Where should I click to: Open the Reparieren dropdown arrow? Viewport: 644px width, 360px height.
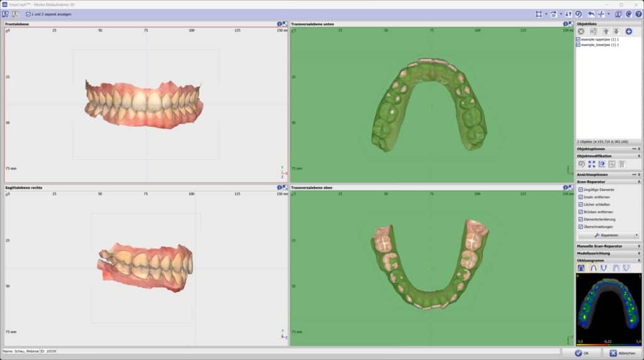[636, 235]
